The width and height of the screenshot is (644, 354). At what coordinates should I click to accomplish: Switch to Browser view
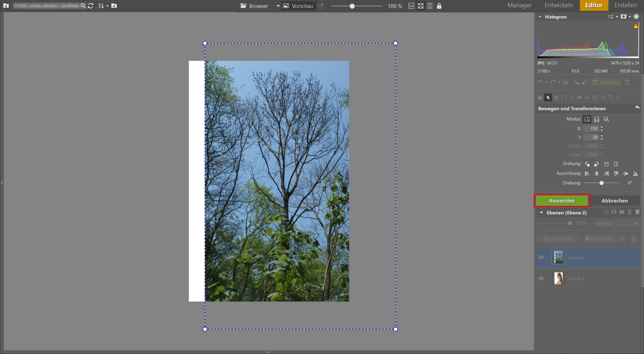[x=255, y=6]
